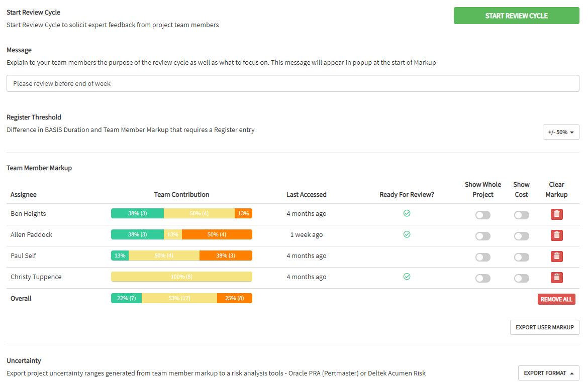Click Ben Heights' ready for review checkmark
The width and height of the screenshot is (588, 384).
[x=407, y=213]
